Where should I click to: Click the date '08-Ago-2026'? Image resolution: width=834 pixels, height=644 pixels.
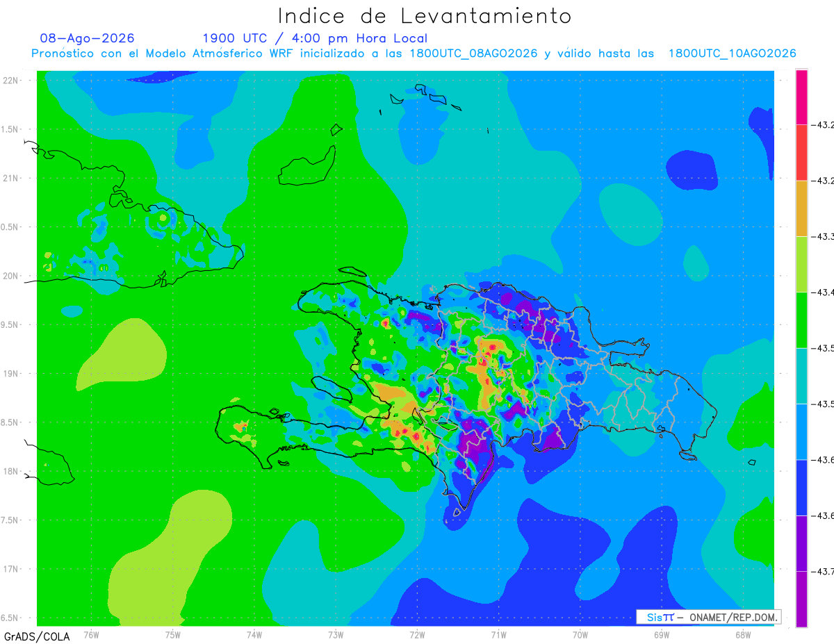click(88, 38)
